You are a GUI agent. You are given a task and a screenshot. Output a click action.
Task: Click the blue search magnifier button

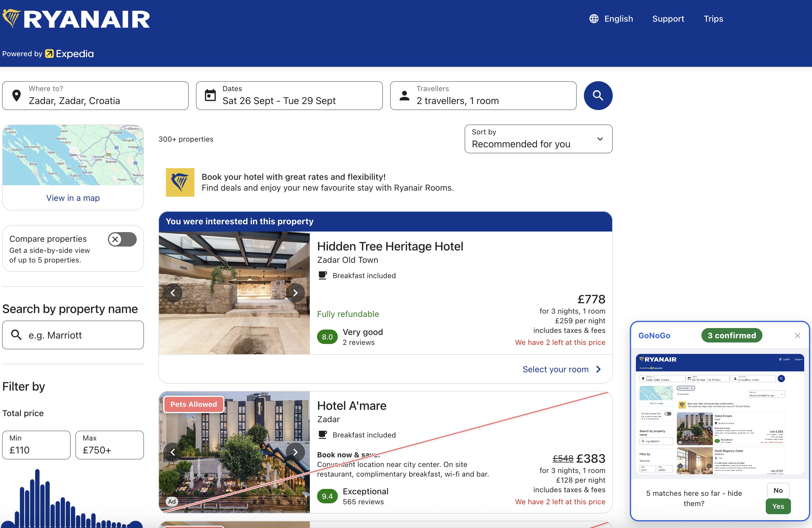click(598, 96)
